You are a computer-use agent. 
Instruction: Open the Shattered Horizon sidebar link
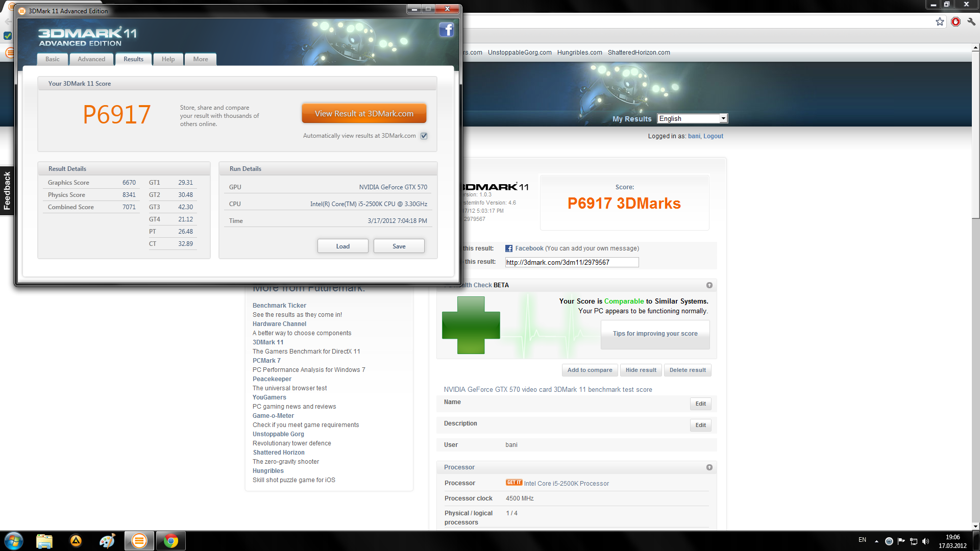tap(279, 453)
